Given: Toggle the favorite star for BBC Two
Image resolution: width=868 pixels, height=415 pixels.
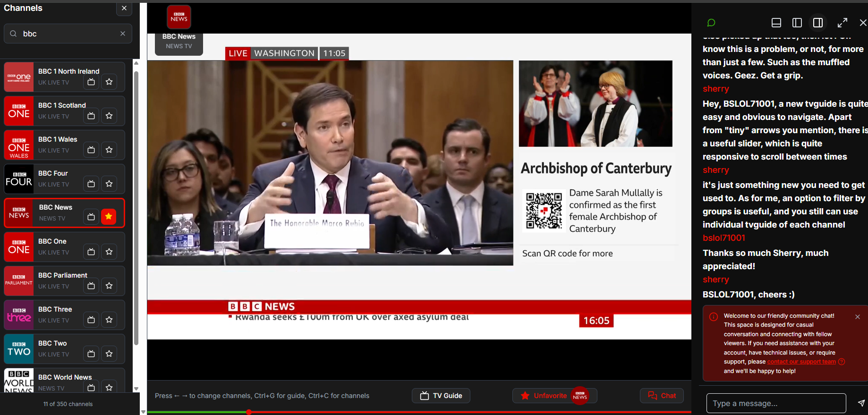Looking at the screenshot, I should (x=109, y=354).
